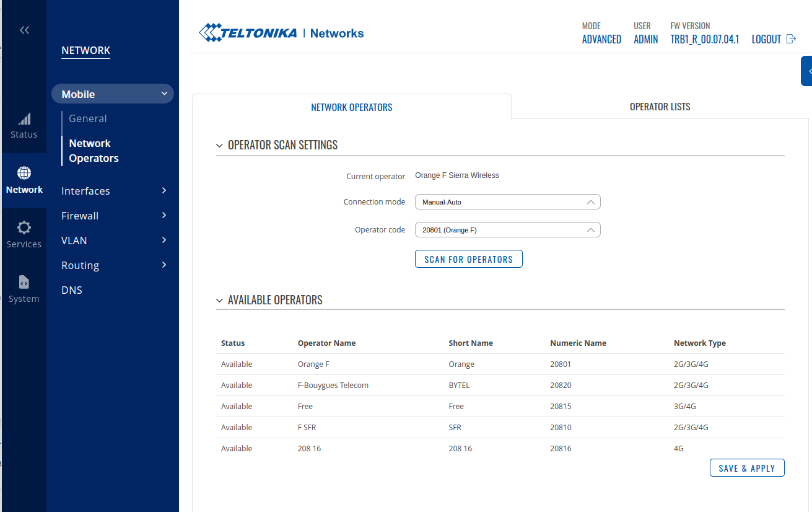Click the ADMIN user link
This screenshot has width=812, height=512.
click(646, 39)
